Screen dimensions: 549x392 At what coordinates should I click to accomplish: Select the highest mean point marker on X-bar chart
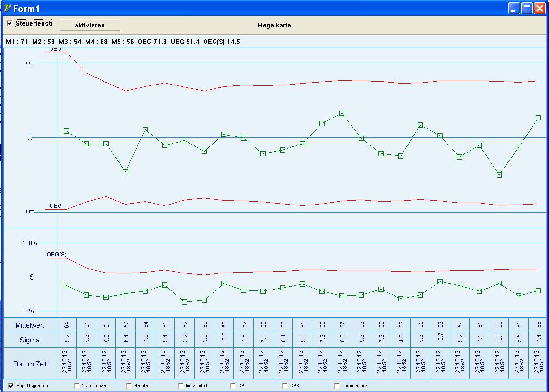coord(342,113)
